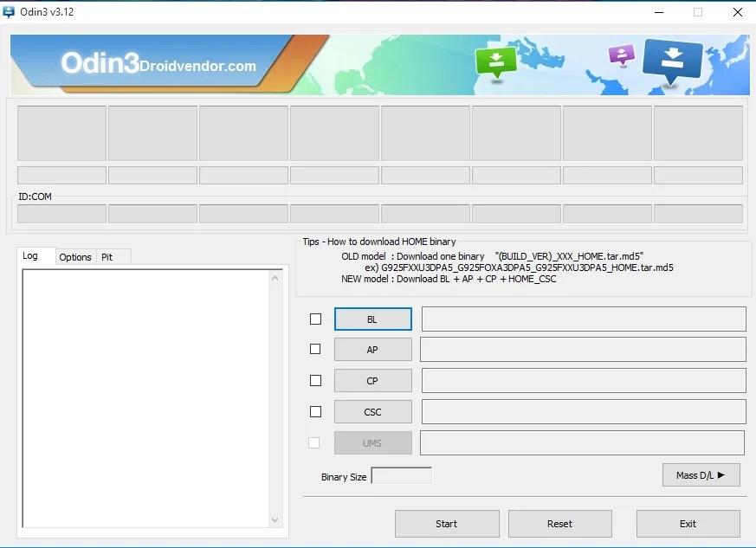Click the UMS file path field
Viewport: 756px width, 548px height.
pos(583,443)
